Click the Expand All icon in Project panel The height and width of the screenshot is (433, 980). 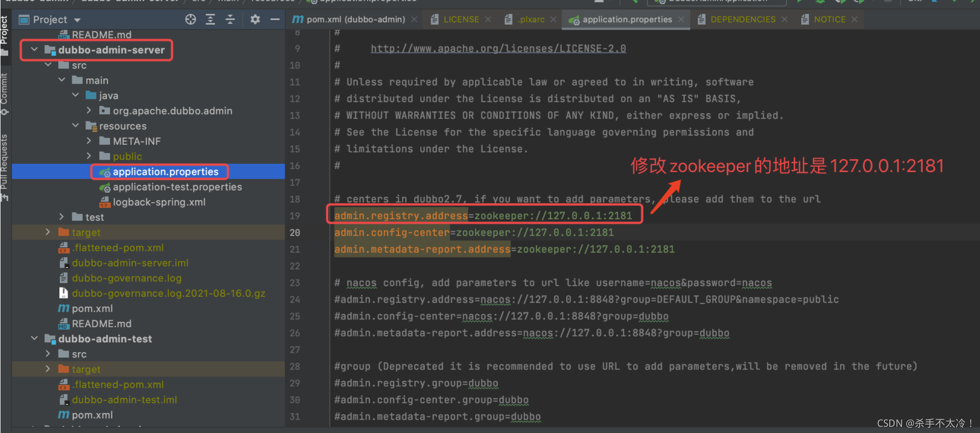coord(210,19)
